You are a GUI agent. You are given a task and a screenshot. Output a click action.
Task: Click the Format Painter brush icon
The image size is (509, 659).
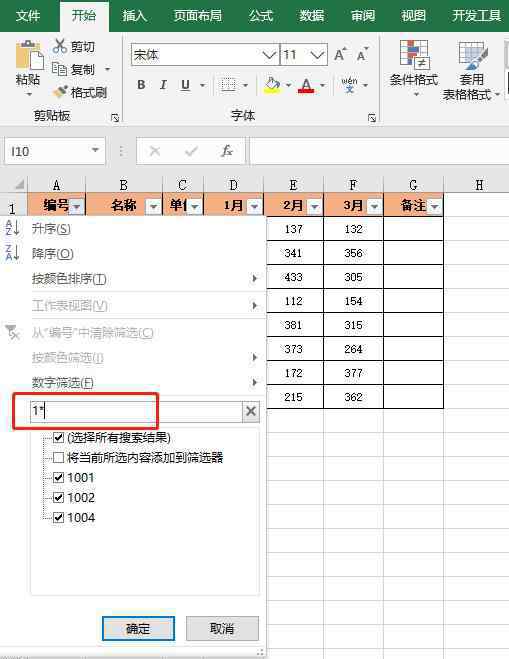(x=60, y=92)
